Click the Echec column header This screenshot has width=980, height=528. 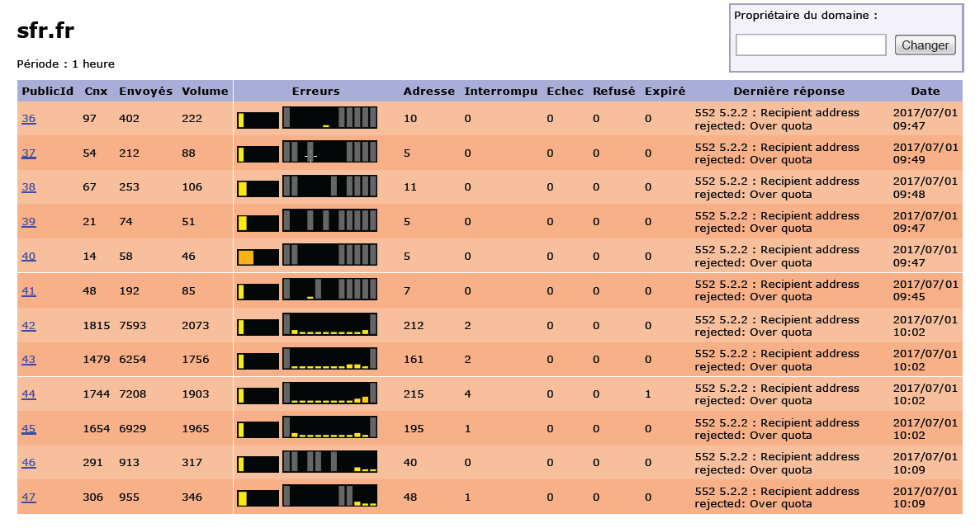[x=565, y=92]
